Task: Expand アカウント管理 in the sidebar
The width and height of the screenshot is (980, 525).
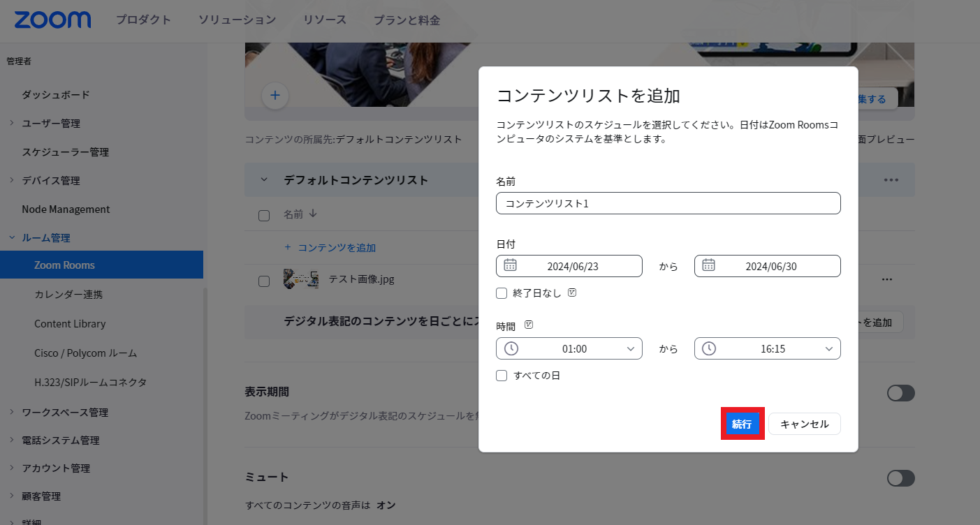Action: click(x=12, y=468)
